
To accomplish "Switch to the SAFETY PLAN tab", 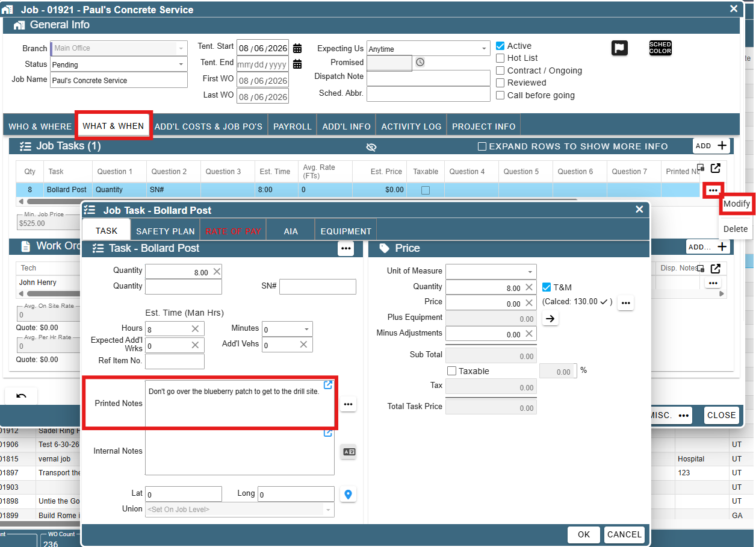I will pos(165,231).
